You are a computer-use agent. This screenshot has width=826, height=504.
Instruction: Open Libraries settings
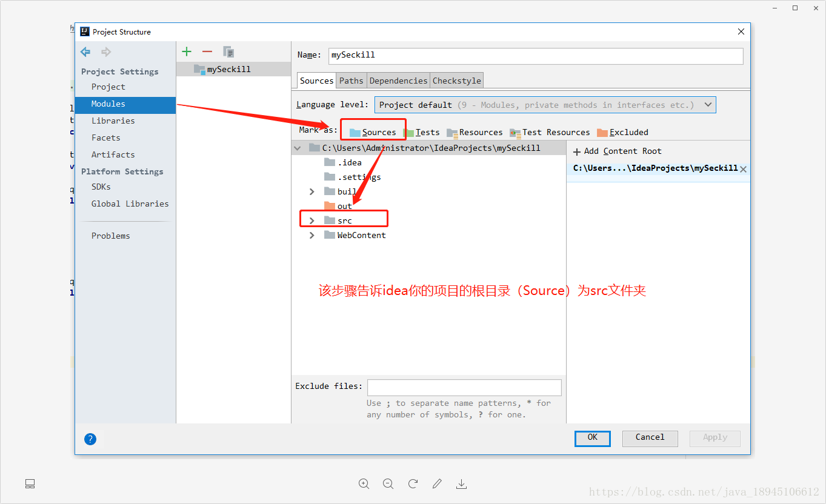(113, 121)
